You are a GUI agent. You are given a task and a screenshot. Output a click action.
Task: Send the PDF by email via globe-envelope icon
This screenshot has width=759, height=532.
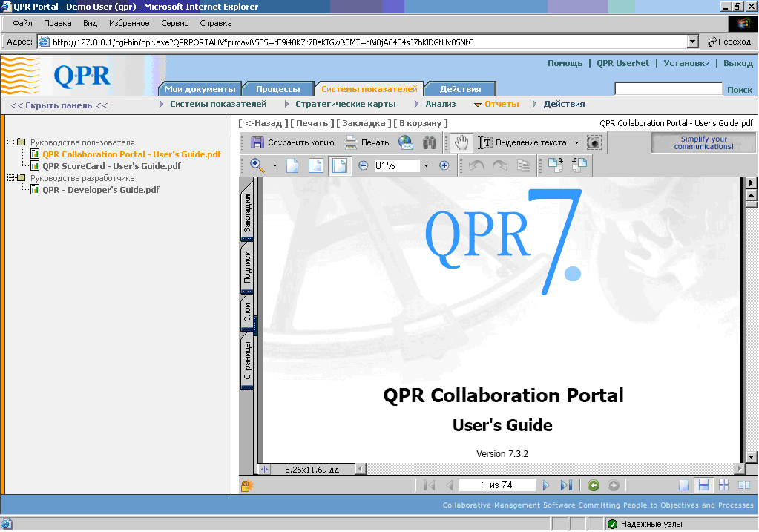pos(406,142)
